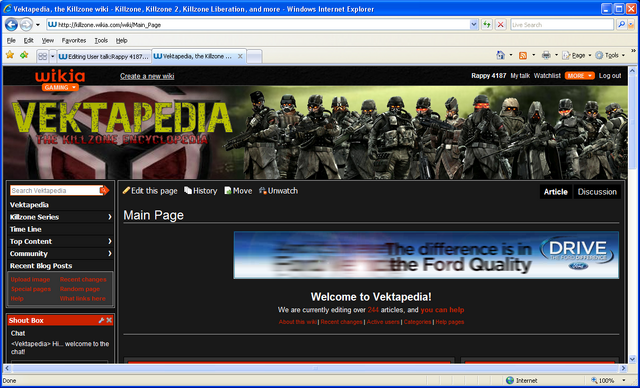Open the address bar URL dropdown
Image resolution: width=640 pixels, height=388 pixels.
tap(473, 24)
